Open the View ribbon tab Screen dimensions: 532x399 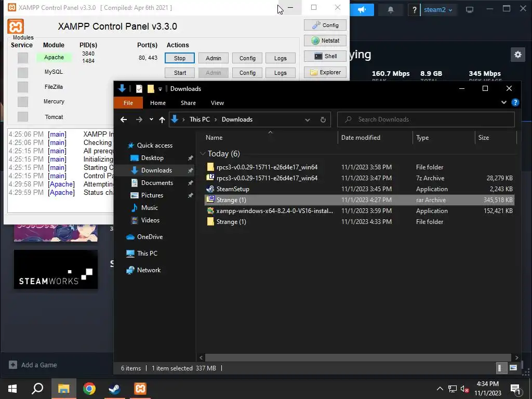(x=217, y=103)
